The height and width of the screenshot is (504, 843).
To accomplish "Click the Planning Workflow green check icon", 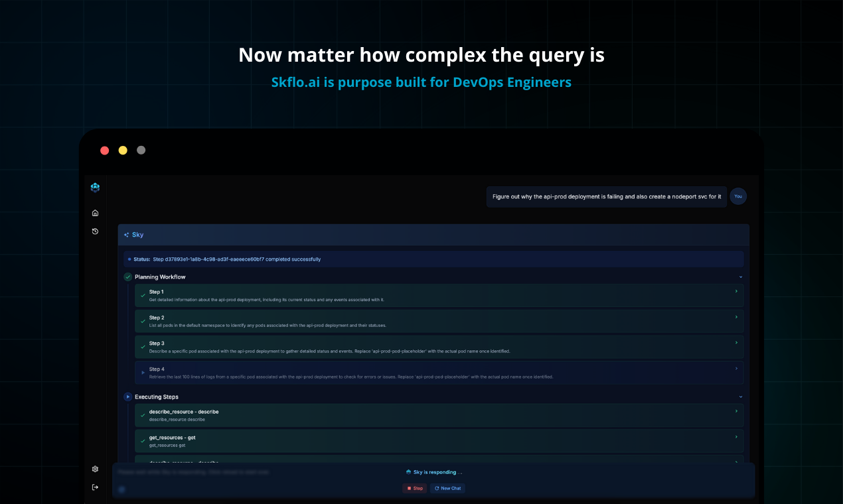I will point(128,277).
